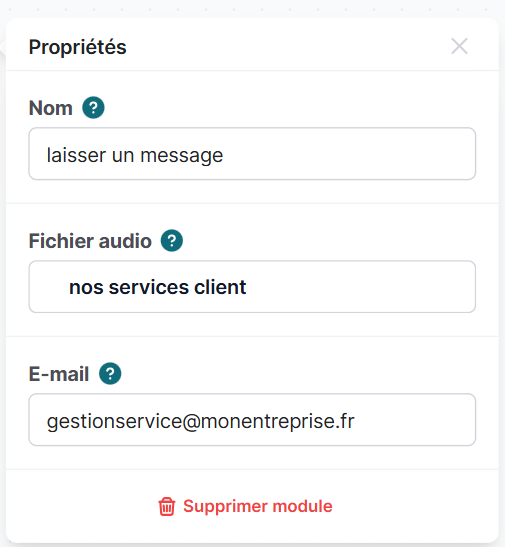Image resolution: width=505 pixels, height=547 pixels.
Task: Select the 'nos services client' audio file entry
Action: 158,287
